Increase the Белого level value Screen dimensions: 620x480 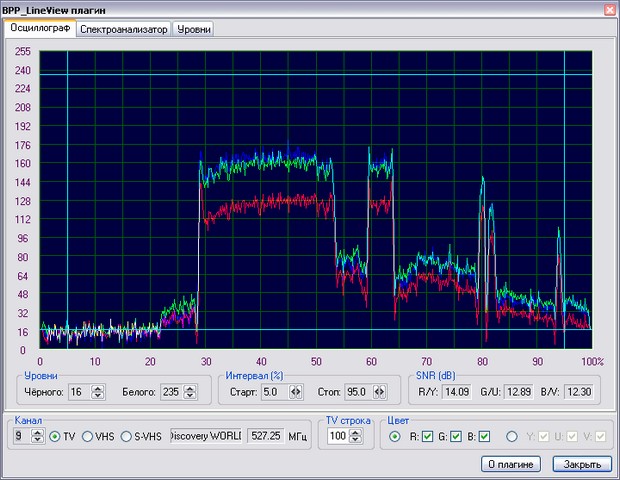tap(190, 388)
